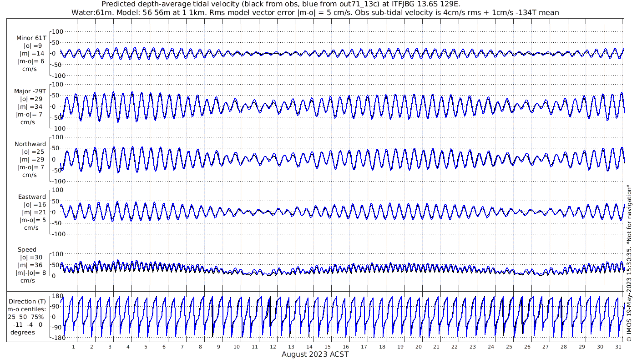Click the 'Minor 61T' panel label
Screen dimensions: 637x364
pyautogui.click(x=31, y=38)
